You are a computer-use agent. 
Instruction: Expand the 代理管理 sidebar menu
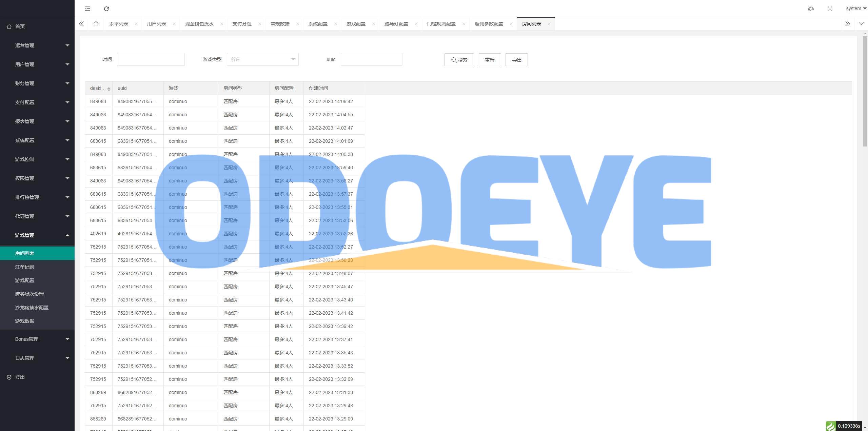click(x=37, y=216)
